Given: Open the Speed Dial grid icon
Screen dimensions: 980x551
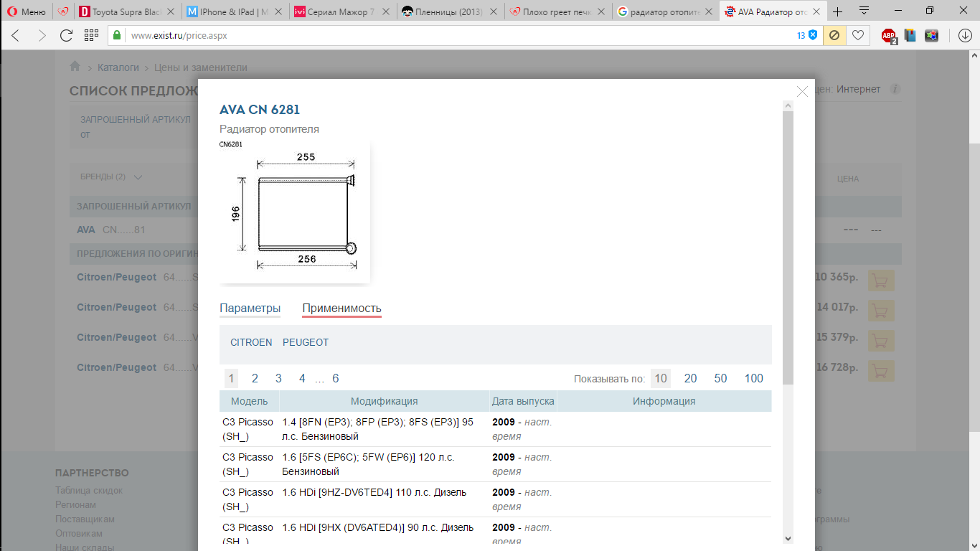Looking at the screenshot, I should click(x=91, y=35).
